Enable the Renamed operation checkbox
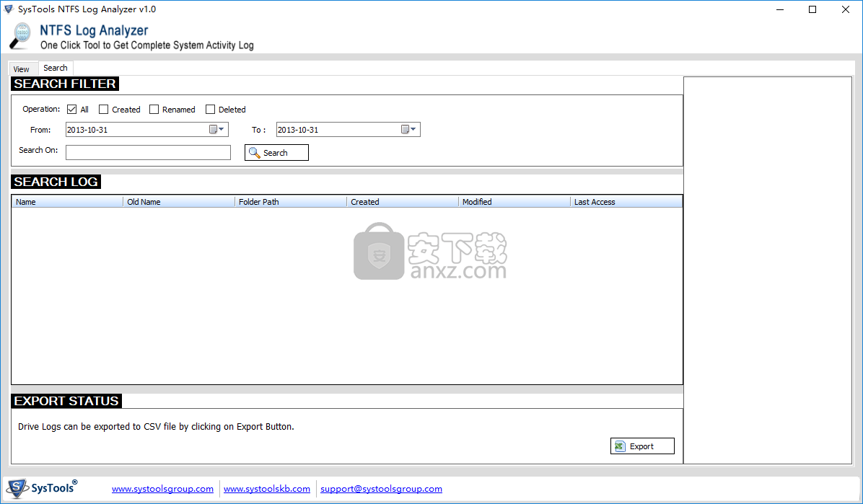Screen dimensions: 863x504 click(154, 110)
